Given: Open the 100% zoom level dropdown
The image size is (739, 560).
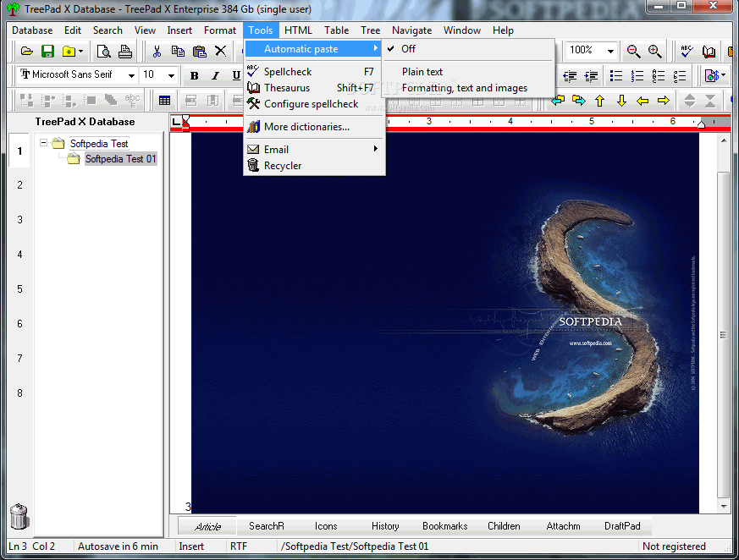Looking at the screenshot, I should point(610,51).
